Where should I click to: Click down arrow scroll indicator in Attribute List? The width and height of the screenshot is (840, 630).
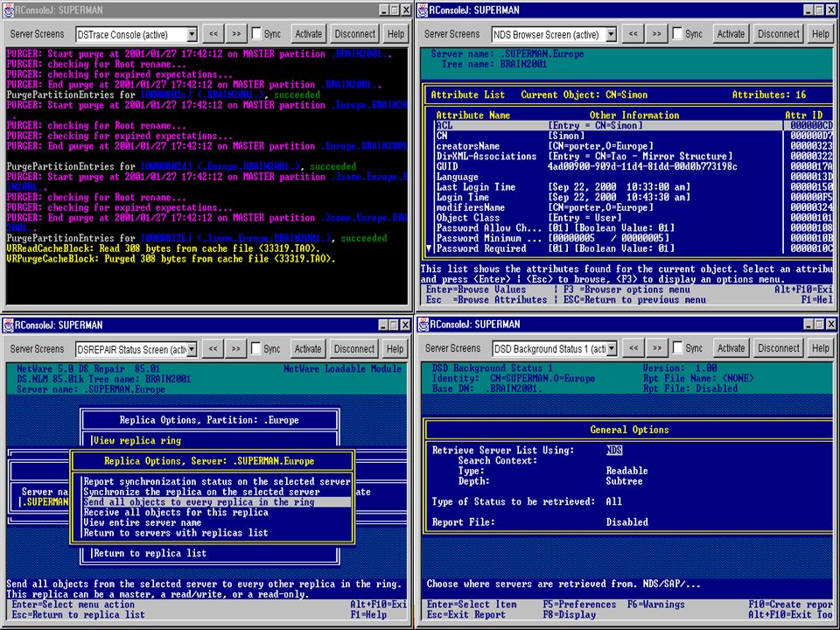(x=429, y=248)
